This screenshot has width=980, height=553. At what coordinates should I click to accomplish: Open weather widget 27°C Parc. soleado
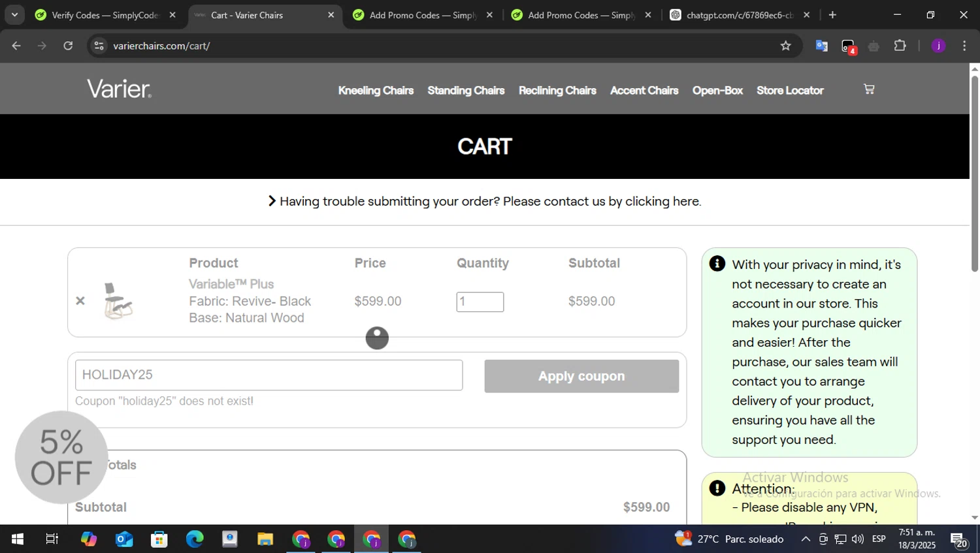(x=729, y=539)
